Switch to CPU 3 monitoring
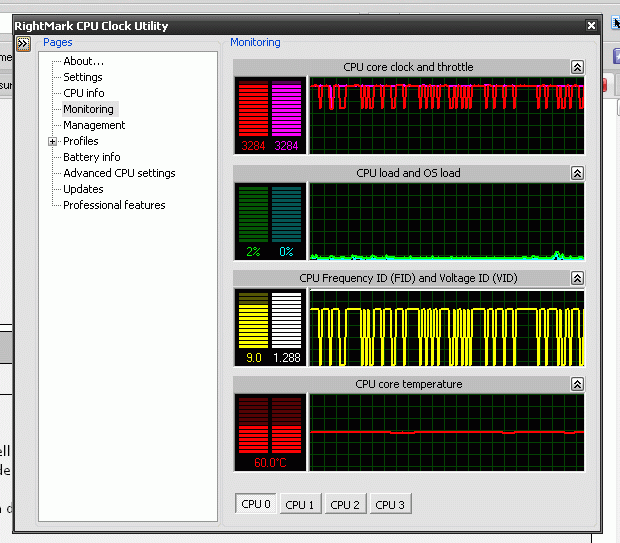This screenshot has height=543, width=620. tap(390, 504)
